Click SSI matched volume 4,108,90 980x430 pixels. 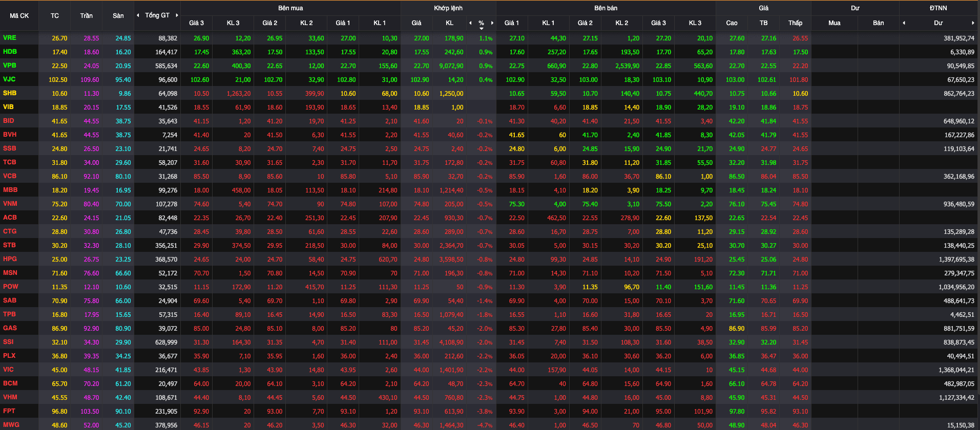point(451,342)
